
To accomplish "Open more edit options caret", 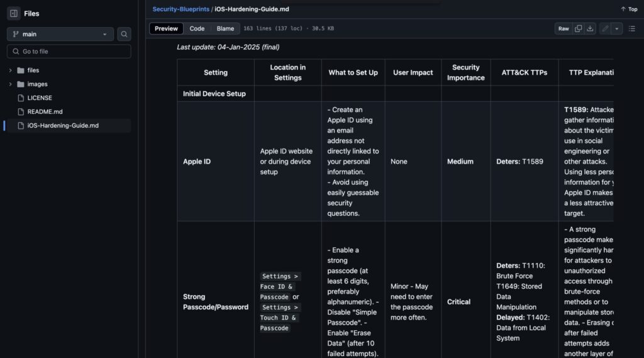I will click(x=616, y=28).
